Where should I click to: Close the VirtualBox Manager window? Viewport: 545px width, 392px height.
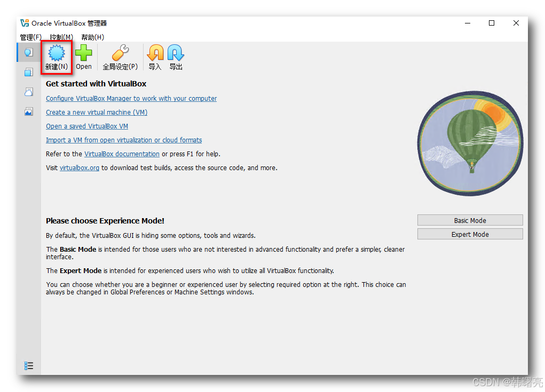(516, 23)
